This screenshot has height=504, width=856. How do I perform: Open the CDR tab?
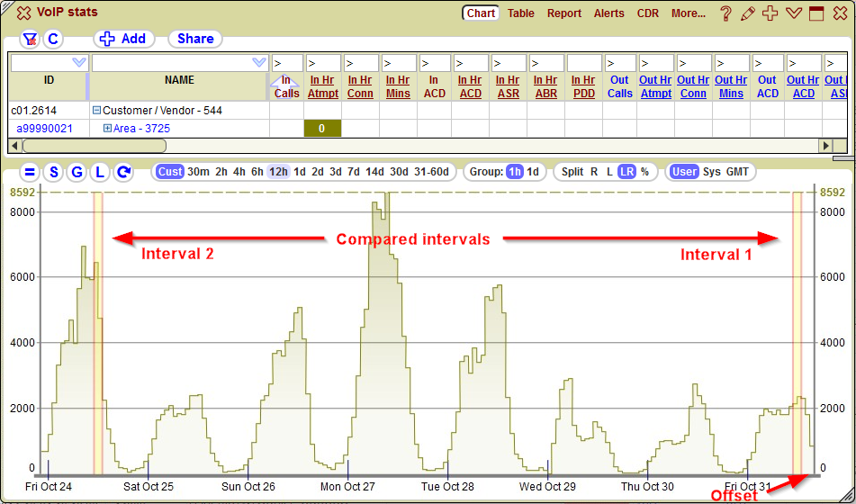click(648, 13)
